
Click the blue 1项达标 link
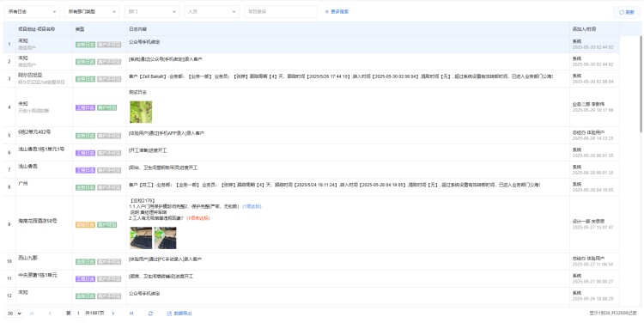252,206
